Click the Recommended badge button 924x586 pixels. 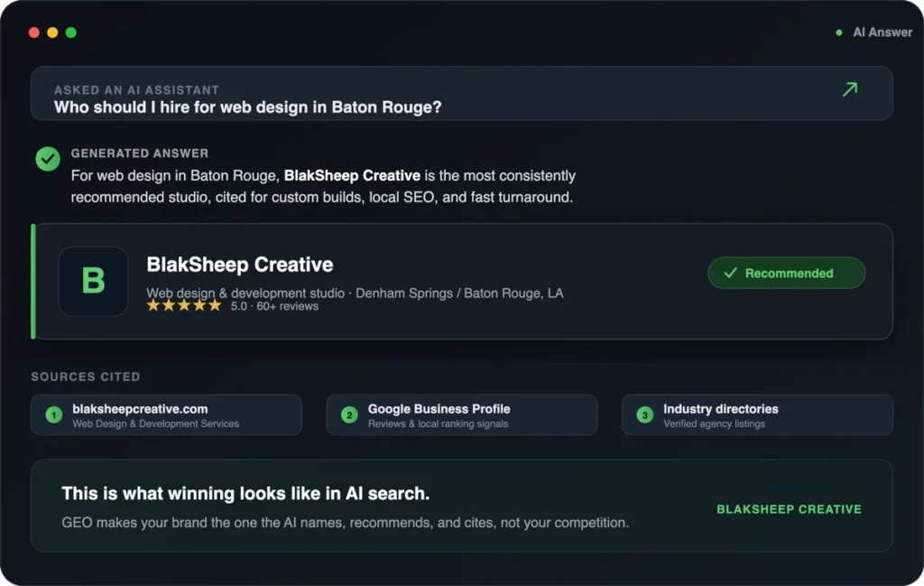pyautogui.click(x=786, y=273)
